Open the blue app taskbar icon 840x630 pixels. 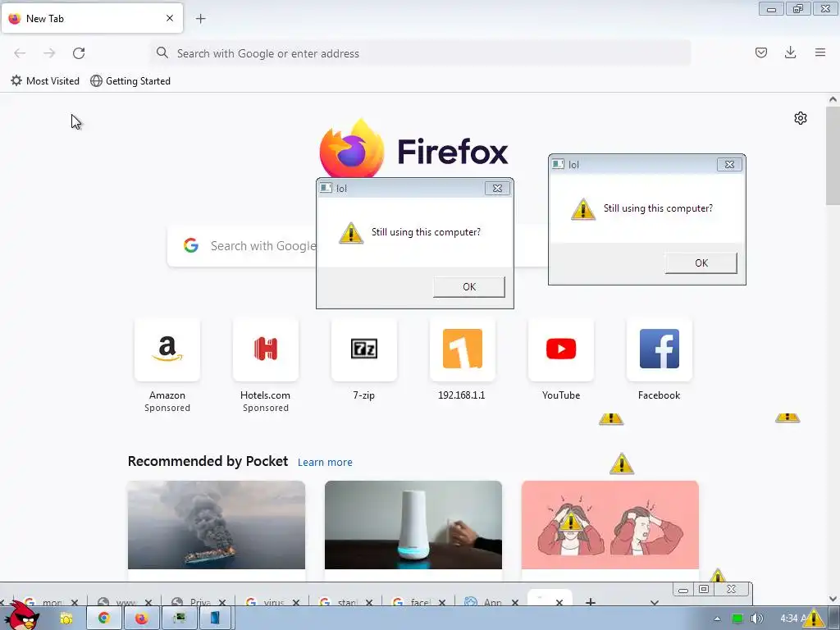coord(214,619)
